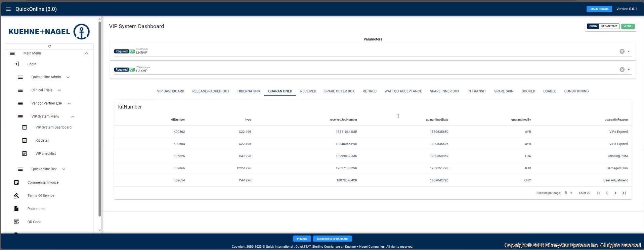Switch to RECEIVED tab
This screenshot has width=644, height=250.
tap(308, 91)
